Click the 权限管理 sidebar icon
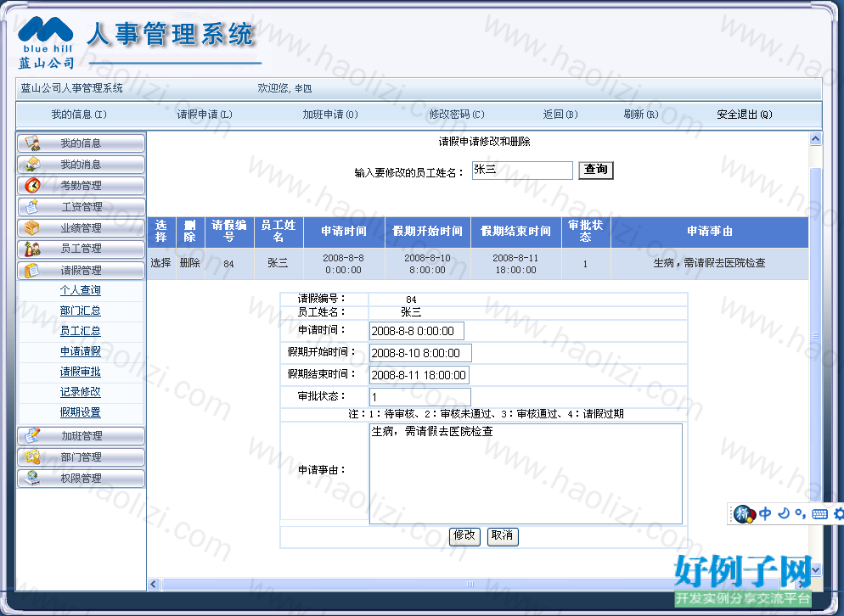Viewport: 844px width, 616px height. click(x=32, y=478)
